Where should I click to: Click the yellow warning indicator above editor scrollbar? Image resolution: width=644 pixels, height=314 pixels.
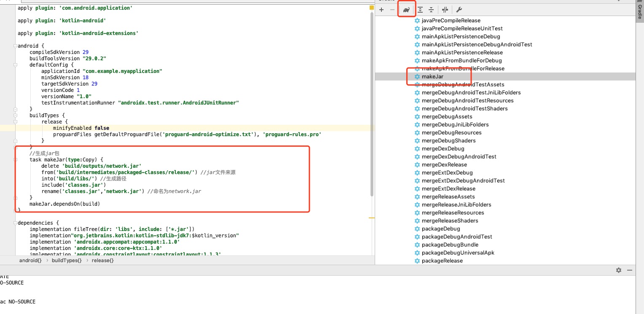point(372,8)
